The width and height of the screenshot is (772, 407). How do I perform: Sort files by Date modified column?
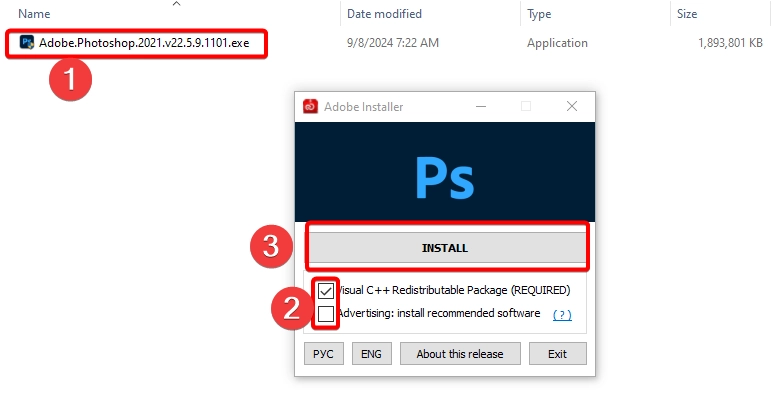[x=384, y=14]
